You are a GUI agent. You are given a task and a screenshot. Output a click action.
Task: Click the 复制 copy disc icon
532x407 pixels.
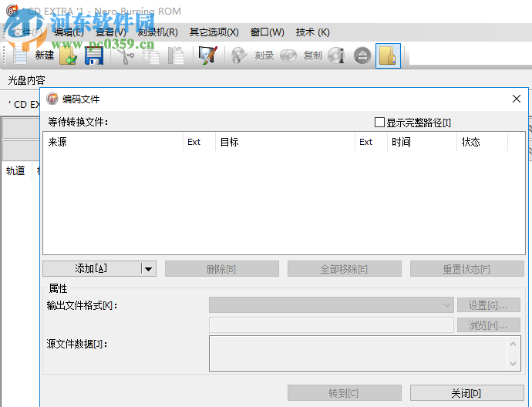click(288, 55)
